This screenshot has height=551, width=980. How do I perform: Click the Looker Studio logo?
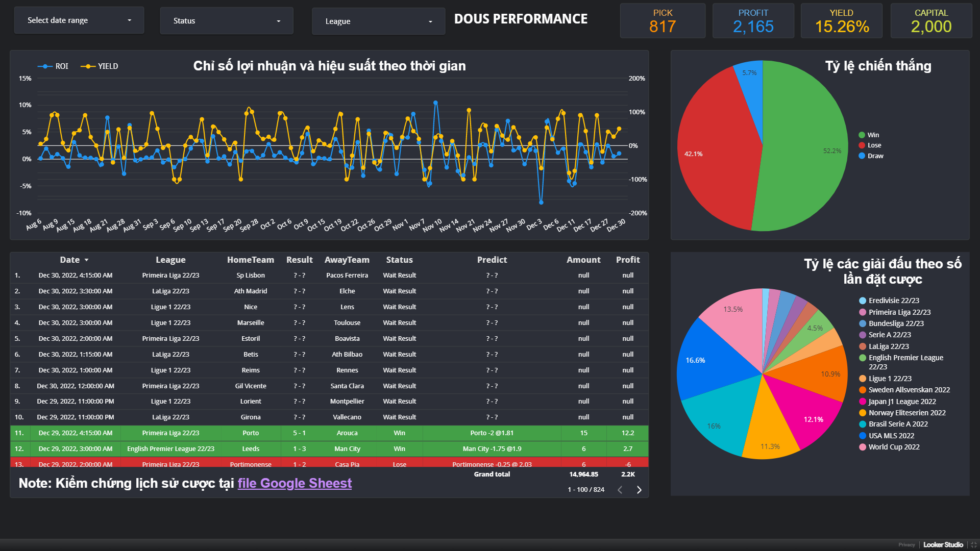coord(943,545)
